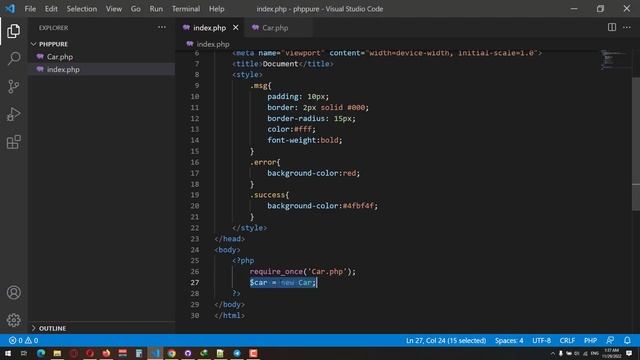This screenshot has height=360, width=640.
Task: Open the Explorer view in activity bar
Action: pos(13,31)
